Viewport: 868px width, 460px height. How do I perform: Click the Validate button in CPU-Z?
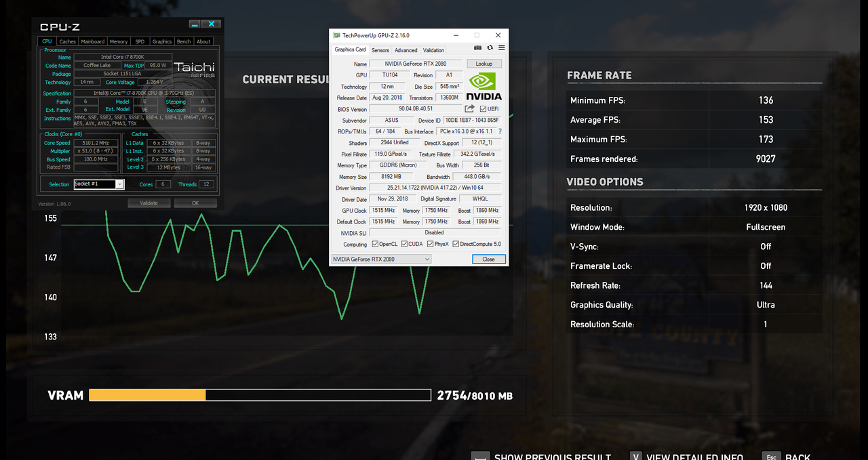[x=149, y=203]
